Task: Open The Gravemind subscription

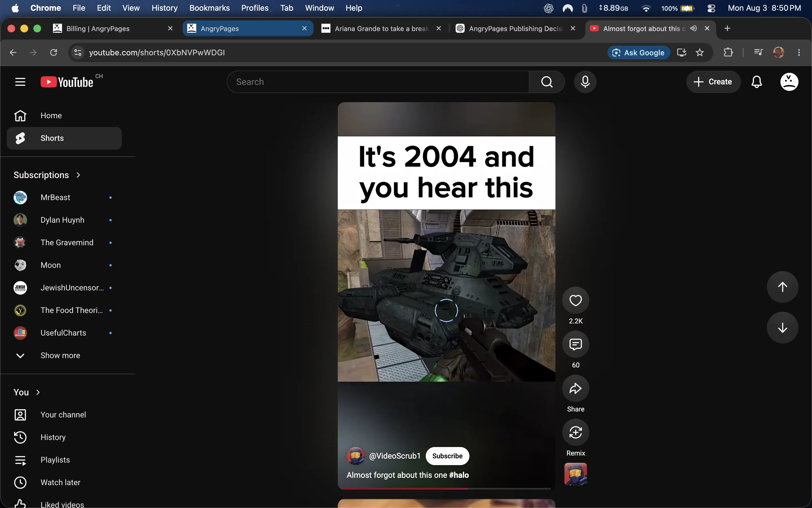Action: 64,243
